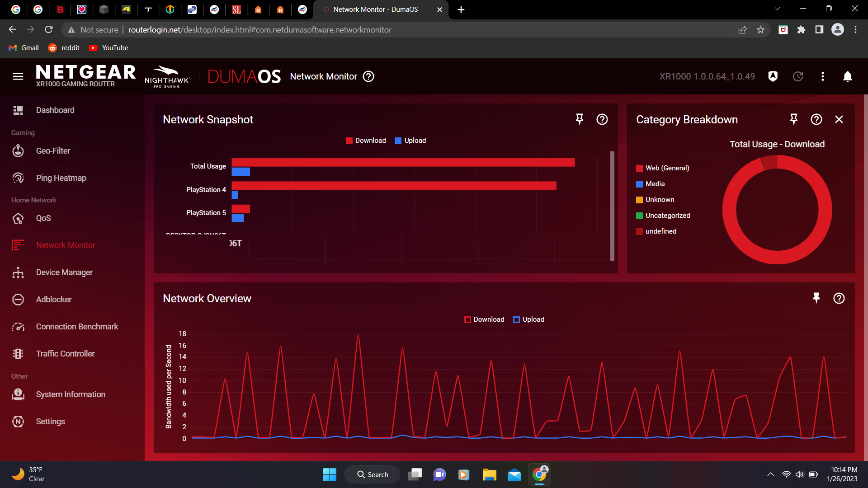This screenshot has height=488, width=868.
Task: Open the Geo-Filter panel
Action: pos(53,150)
